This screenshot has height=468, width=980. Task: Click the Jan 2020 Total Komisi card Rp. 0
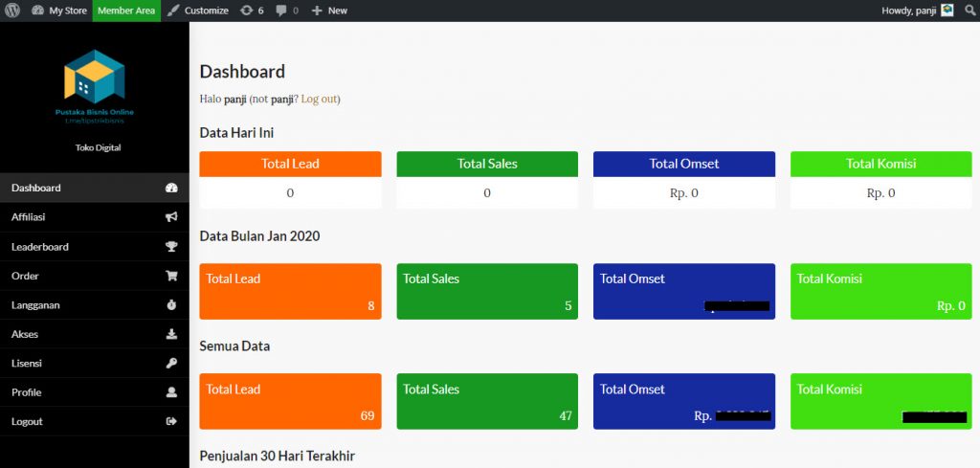(x=880, y=291)
